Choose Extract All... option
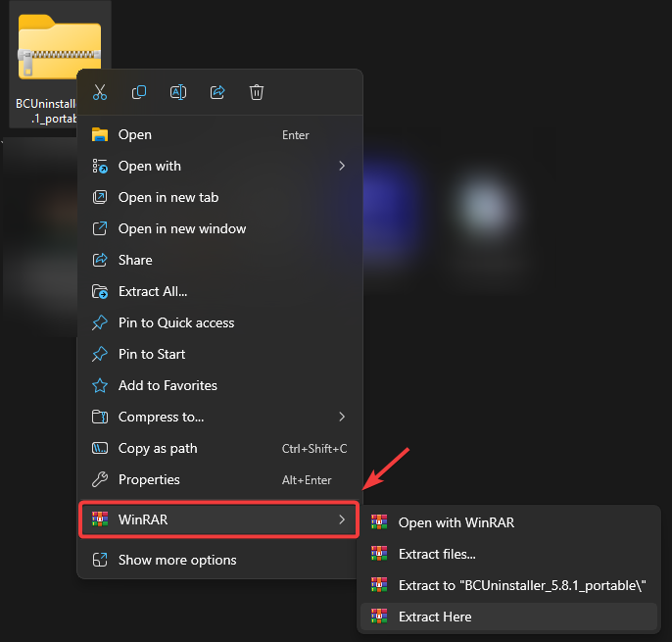The image size is (672, 642). pyautogui.click(x=219, y=292)
